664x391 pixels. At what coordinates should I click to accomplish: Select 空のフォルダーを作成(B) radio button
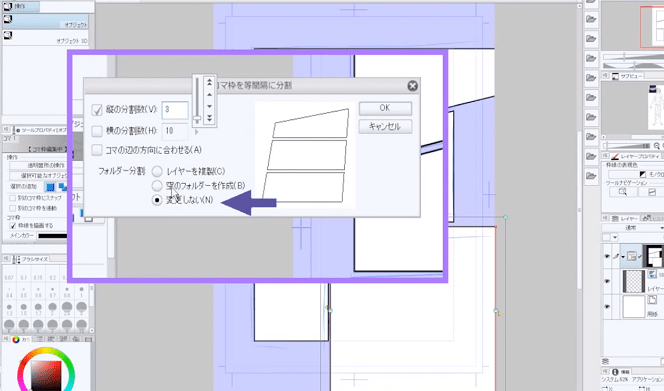(157, 186)
